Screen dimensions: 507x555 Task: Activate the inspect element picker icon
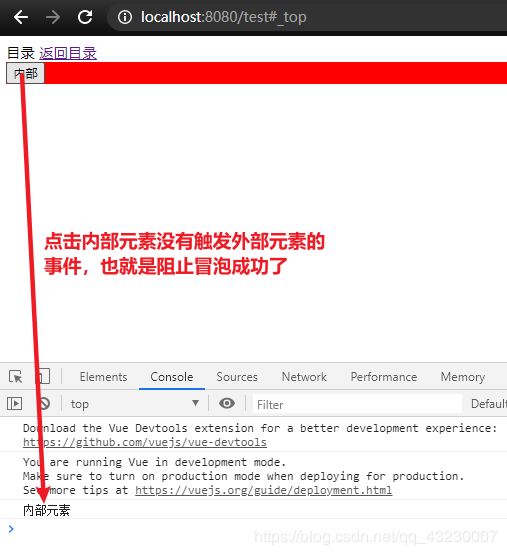pos(16,376)
